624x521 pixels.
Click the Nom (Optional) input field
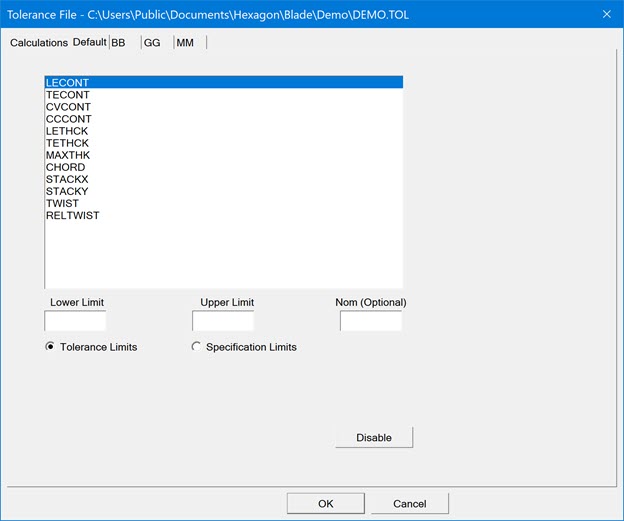370,321
